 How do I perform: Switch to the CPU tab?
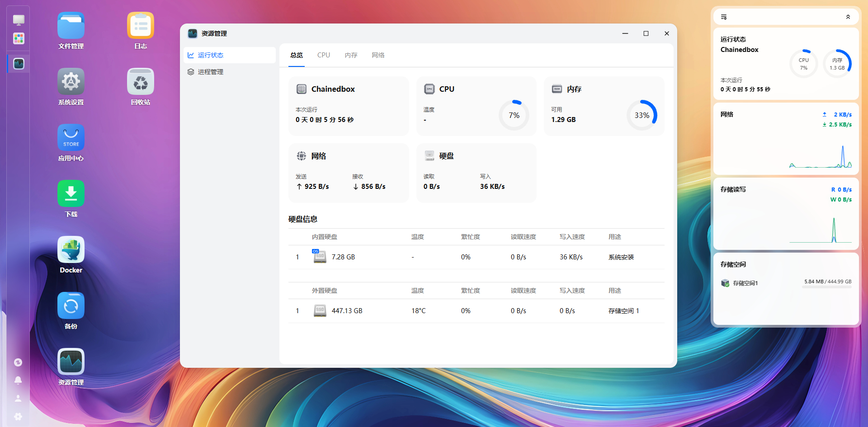pyautogui.click(x=324, y=55)
